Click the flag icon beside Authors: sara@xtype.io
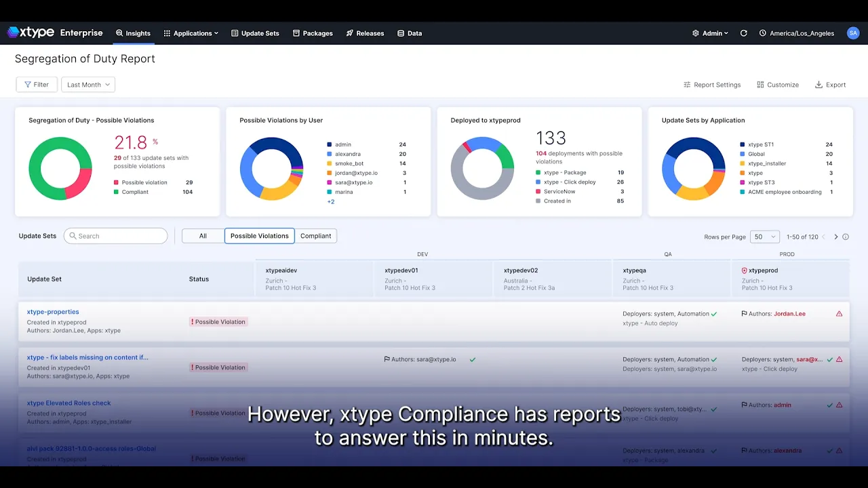This screenshot has width=868, height=488. 387,359
